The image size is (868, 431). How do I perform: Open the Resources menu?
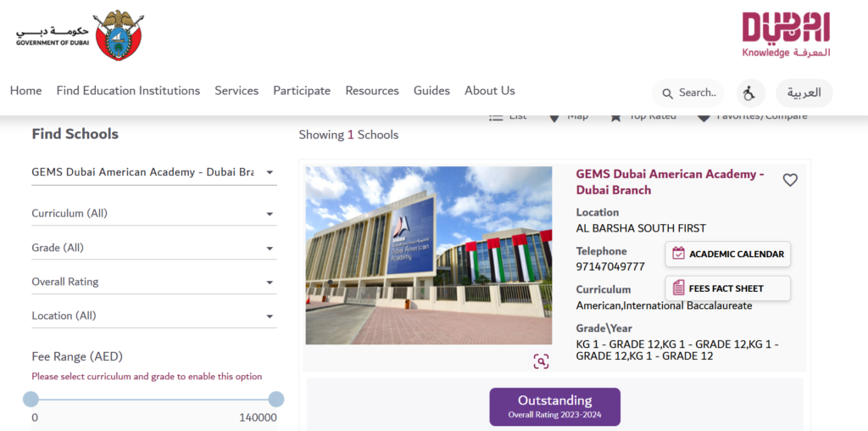(x=372, y=90)
